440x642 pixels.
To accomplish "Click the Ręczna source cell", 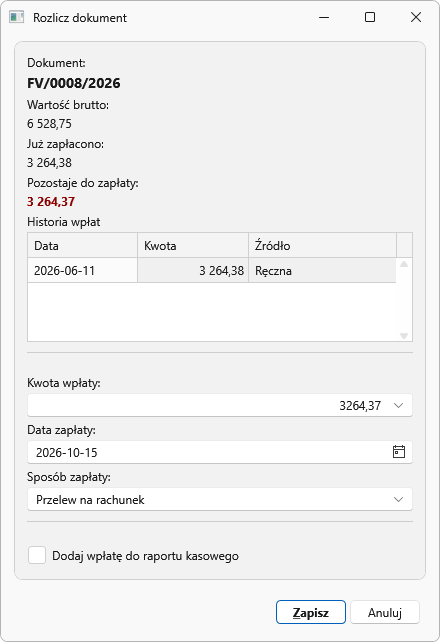I will (x=323, y=270).
